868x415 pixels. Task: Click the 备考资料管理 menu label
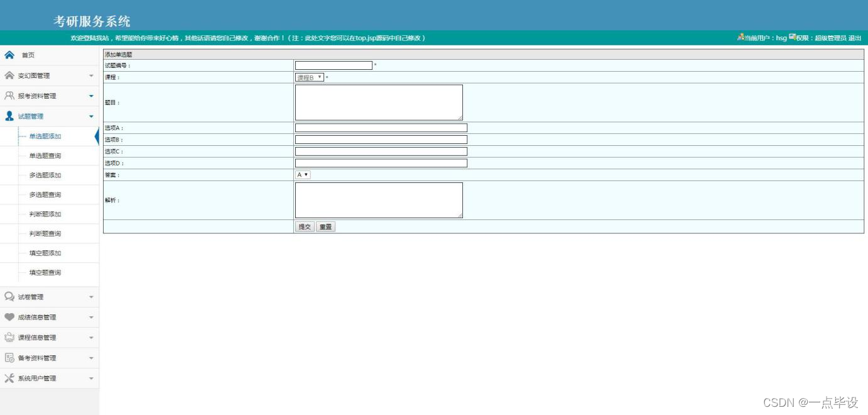point(37,358)
